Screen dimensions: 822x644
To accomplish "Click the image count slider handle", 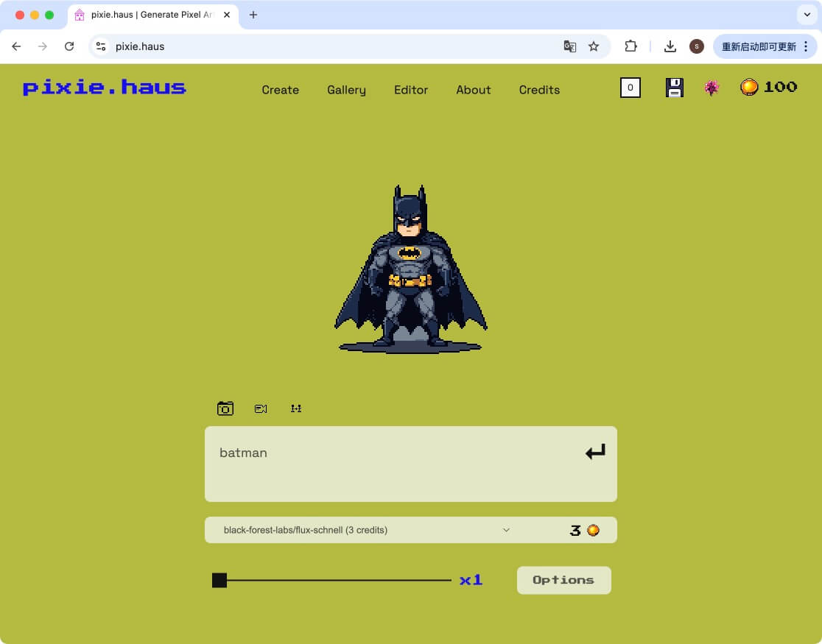I will pyautogui.click(x=219, y=581).
